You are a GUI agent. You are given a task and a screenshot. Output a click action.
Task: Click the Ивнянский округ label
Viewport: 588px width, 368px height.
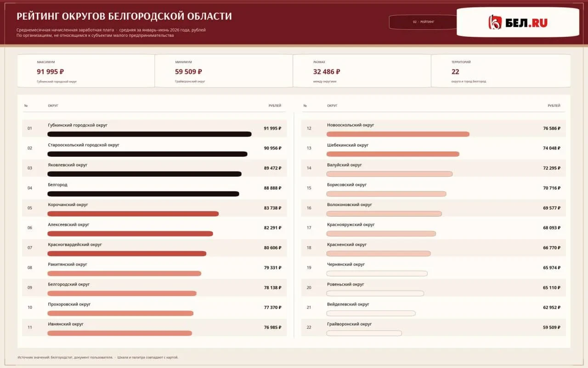click(66, 324)
